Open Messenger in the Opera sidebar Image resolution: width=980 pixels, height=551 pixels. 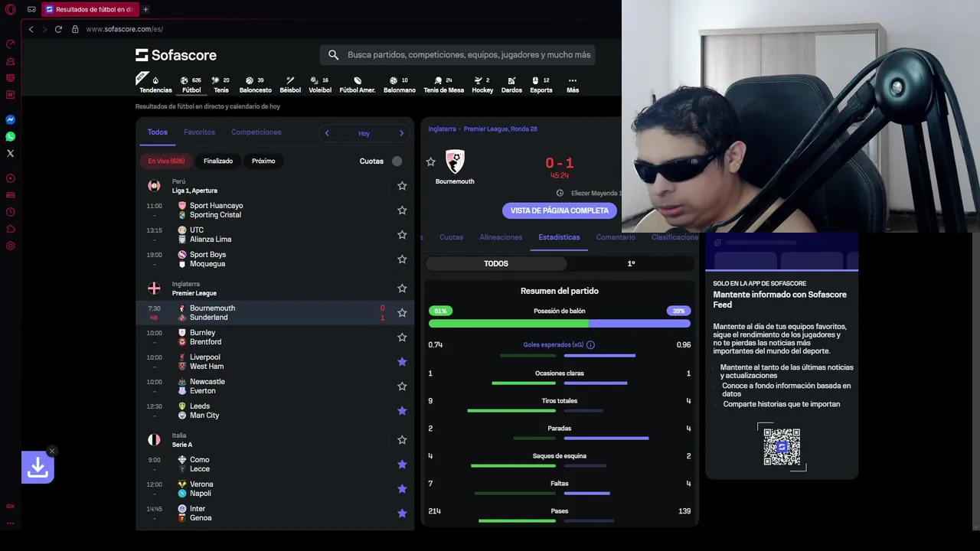(11, 119)
